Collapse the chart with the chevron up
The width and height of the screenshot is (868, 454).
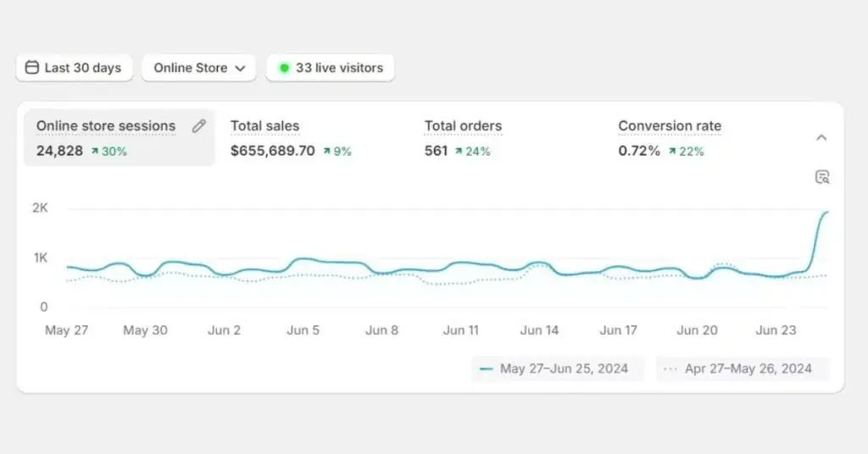(821, 138)
